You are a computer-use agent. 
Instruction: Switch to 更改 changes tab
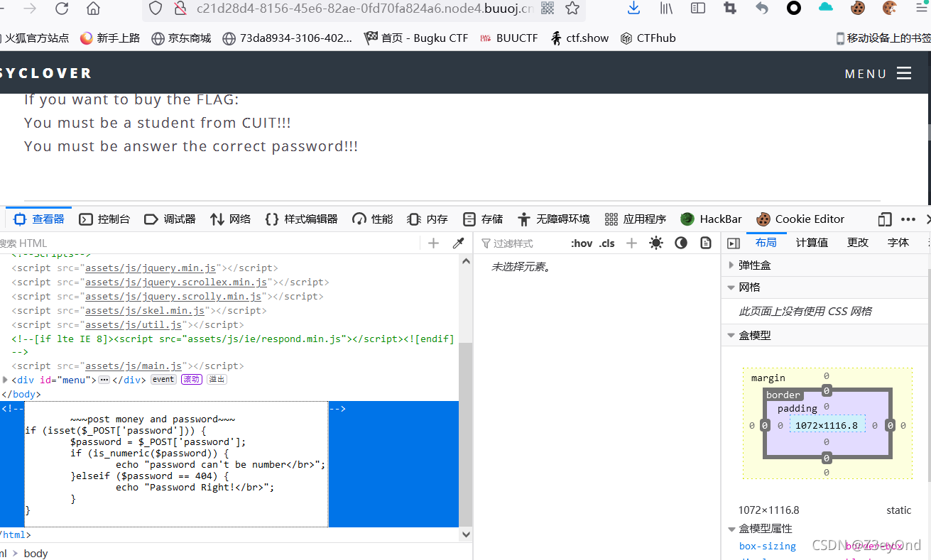(x=858, y=243)
